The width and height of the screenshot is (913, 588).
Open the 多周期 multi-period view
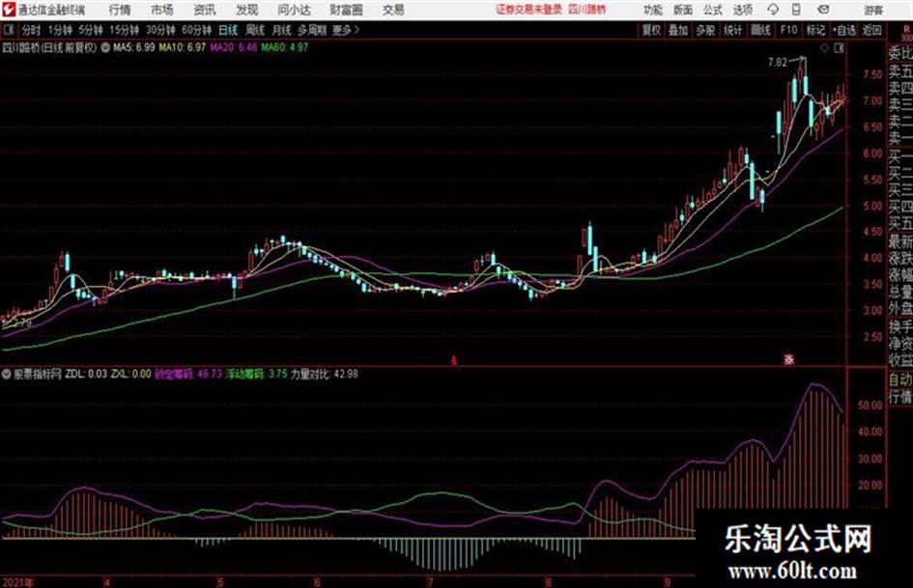tap(312, 30)
